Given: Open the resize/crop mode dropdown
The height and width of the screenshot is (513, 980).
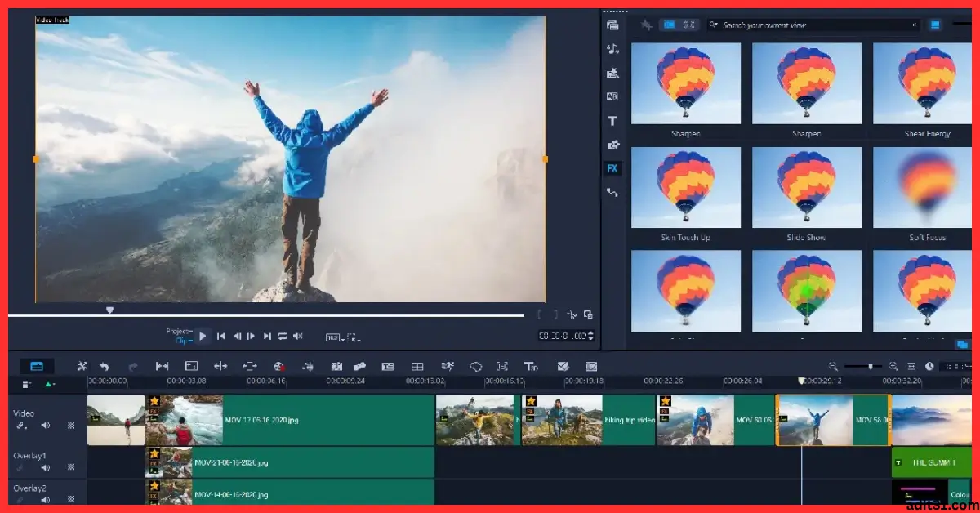Looking at the screenshot, I should point(353,337).
